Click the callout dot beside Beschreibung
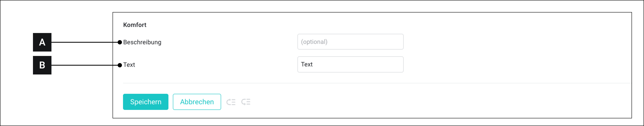Image resolution: width=644 pixels, height=126 pixels. coord(120,42)
